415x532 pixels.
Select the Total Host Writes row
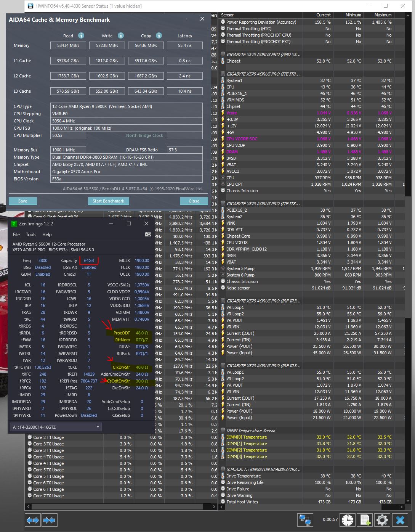tap(312, 502)
